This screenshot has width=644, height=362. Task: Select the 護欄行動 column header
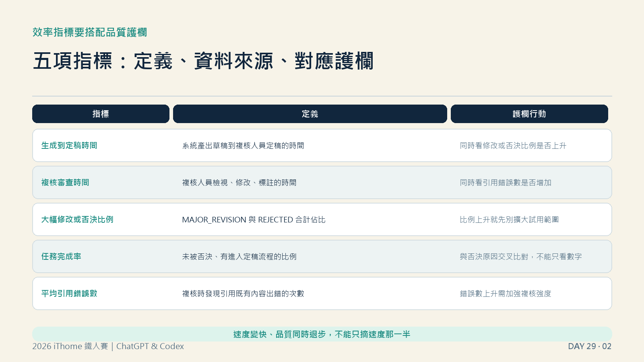pos(529,114)
